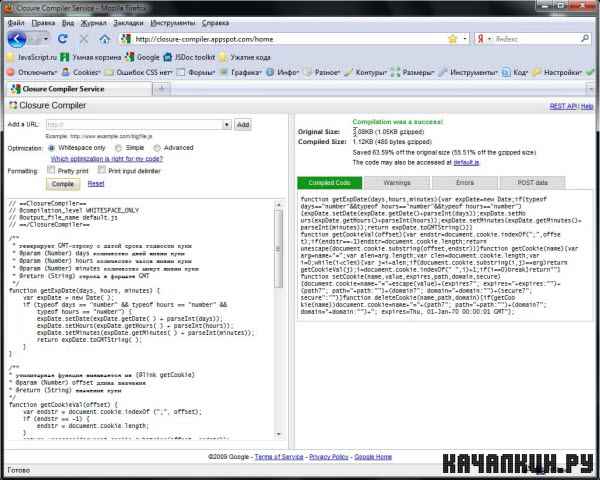Screen dimensions: 600x480
Task: Open the address bar history dropdown
Action: pos(465,39)
